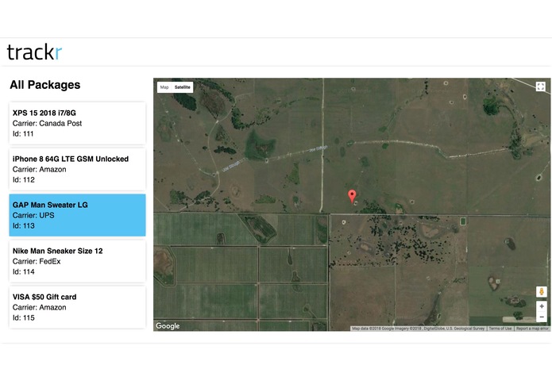Select the Street View pegman icon
This screenshot has height=392, width=552.
542,291
